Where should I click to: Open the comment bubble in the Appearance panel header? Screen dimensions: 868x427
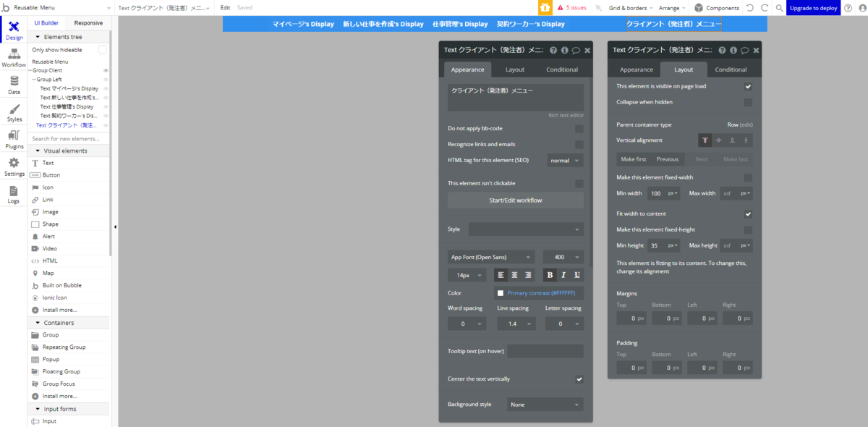(576, 51)
